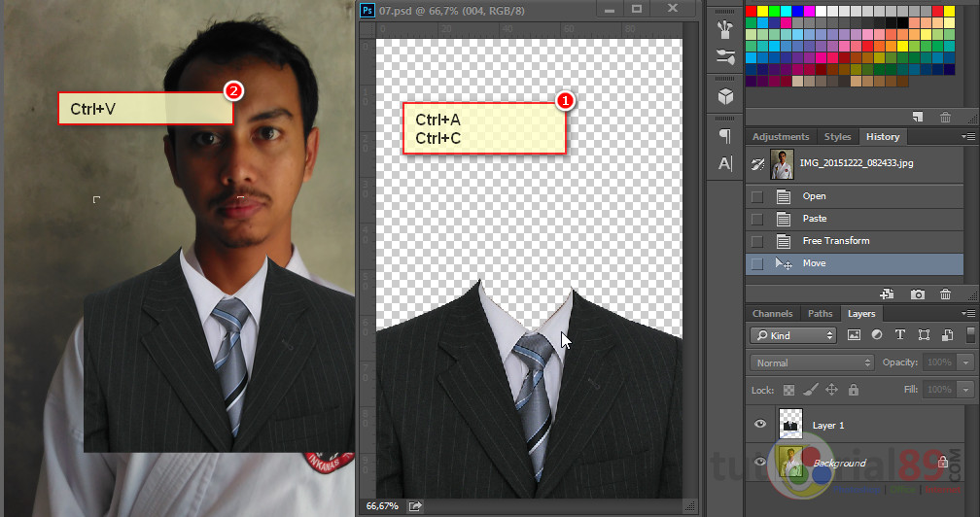Screen dimensions: 980x517
Task: Select the History tab
Action: pyautogui.click(x=883, y=137)
